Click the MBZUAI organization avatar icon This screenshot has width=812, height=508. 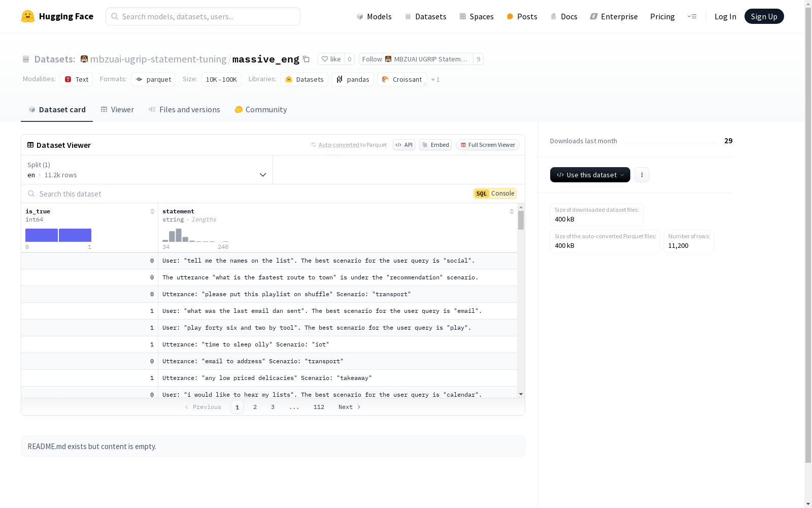[84, 59]
